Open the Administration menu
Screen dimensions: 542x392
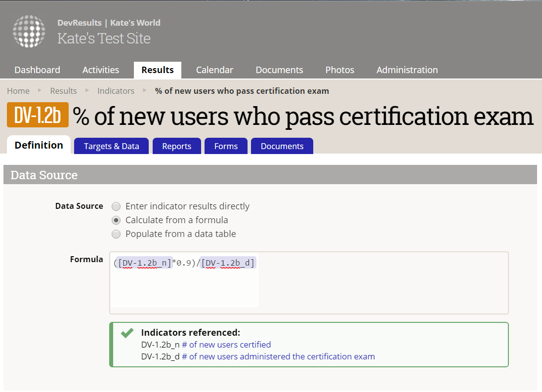coord(407,70)
